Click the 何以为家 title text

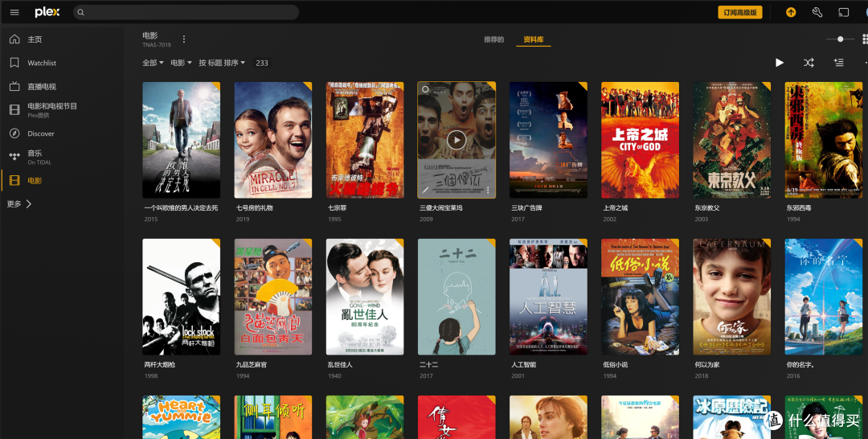click(707, 365)
